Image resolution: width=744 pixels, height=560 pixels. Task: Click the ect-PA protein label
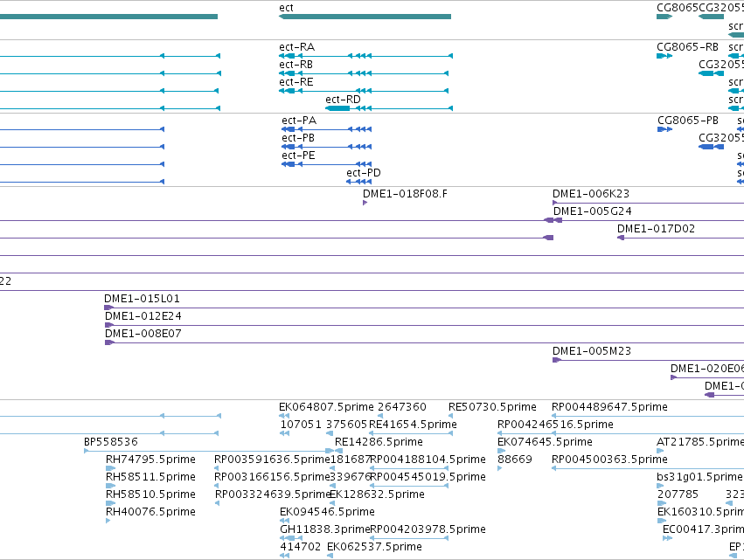point(299,121)
